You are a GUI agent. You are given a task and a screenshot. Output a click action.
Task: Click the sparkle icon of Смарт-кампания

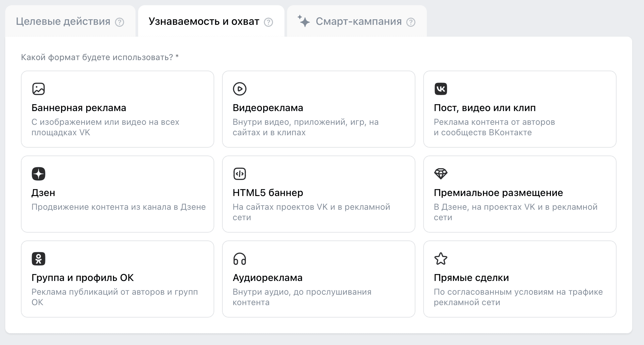pos(304,21)
